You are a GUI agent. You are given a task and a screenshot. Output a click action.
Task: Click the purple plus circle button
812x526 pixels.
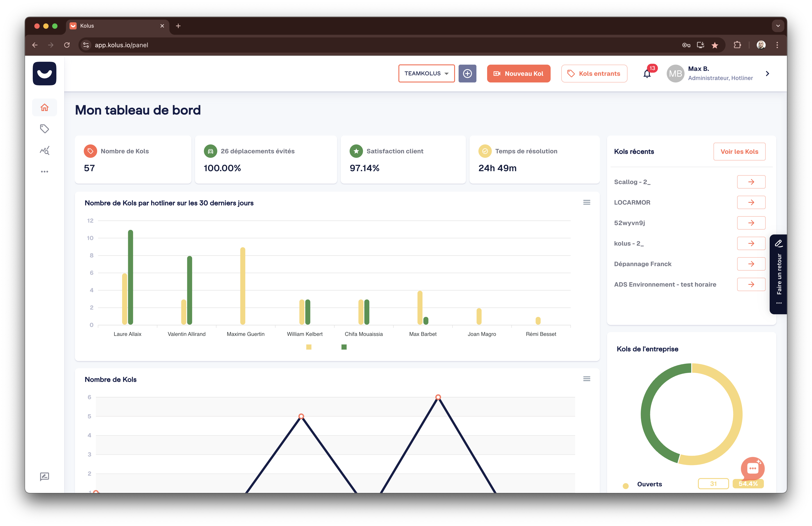(x=467, y=74)
